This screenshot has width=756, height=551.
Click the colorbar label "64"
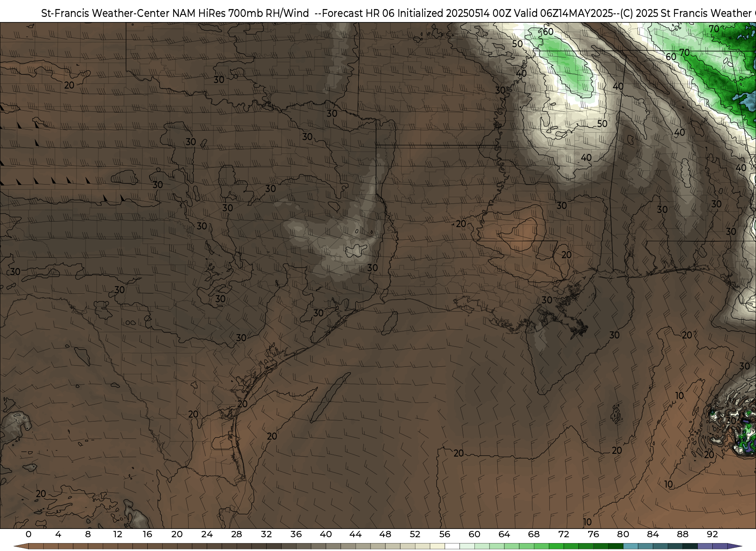(504, 534)
